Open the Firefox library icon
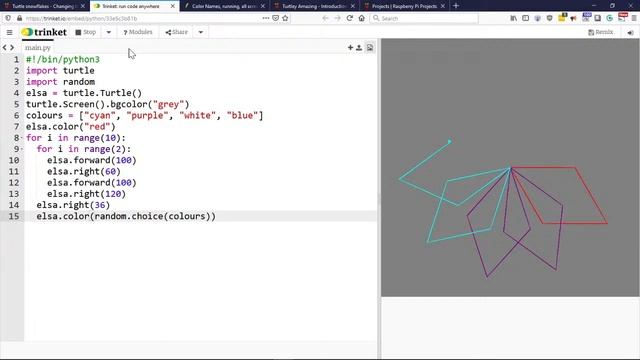The image size is (640, 360). [x=513, y=18]
